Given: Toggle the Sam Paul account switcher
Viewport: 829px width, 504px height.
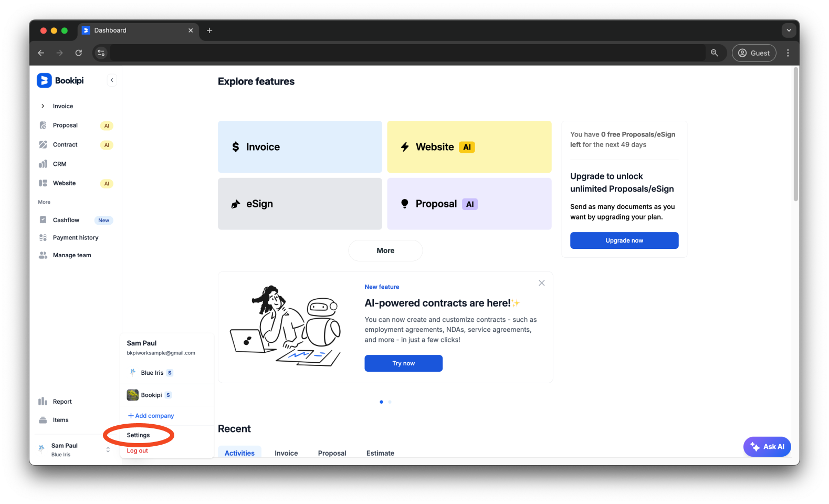Looking at the screenshot, I should coord(108,450).
